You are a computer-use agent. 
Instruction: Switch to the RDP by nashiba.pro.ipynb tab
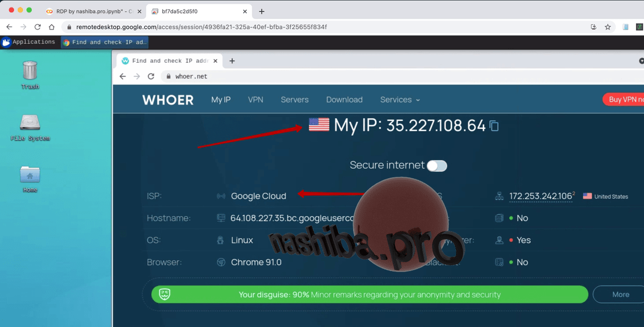click(x=92, y=11)
